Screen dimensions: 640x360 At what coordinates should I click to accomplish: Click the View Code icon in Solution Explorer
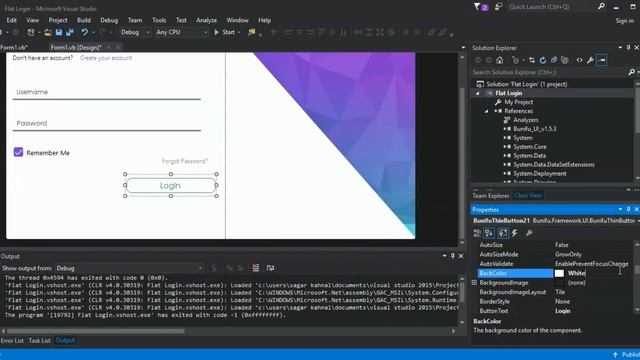[x=580, y=60]
